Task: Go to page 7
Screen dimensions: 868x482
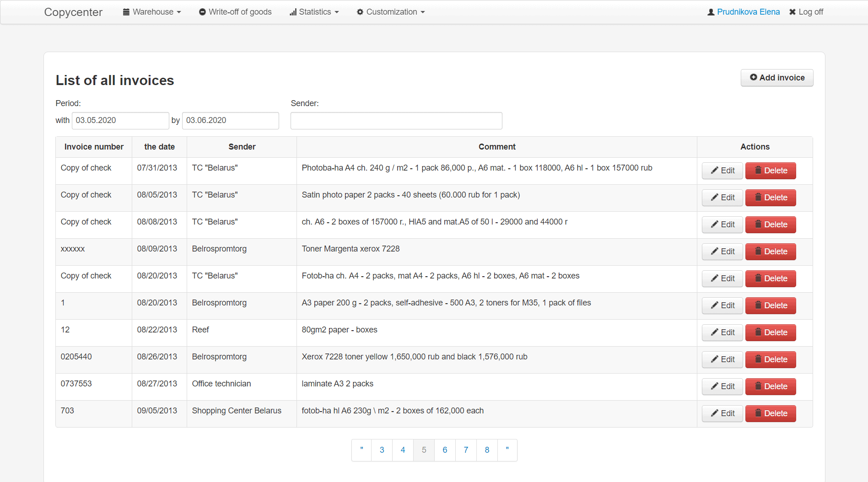Action: [466, 450]
